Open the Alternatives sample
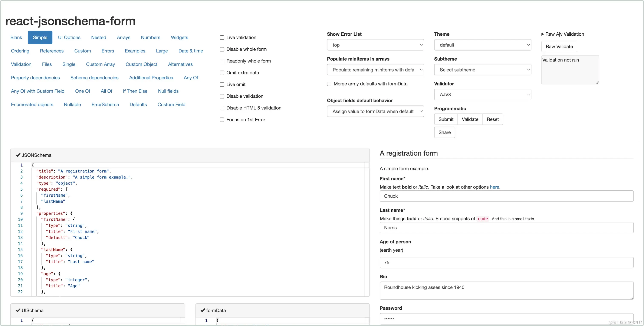This screenshot has width=644, height=326. pos(180,64)
